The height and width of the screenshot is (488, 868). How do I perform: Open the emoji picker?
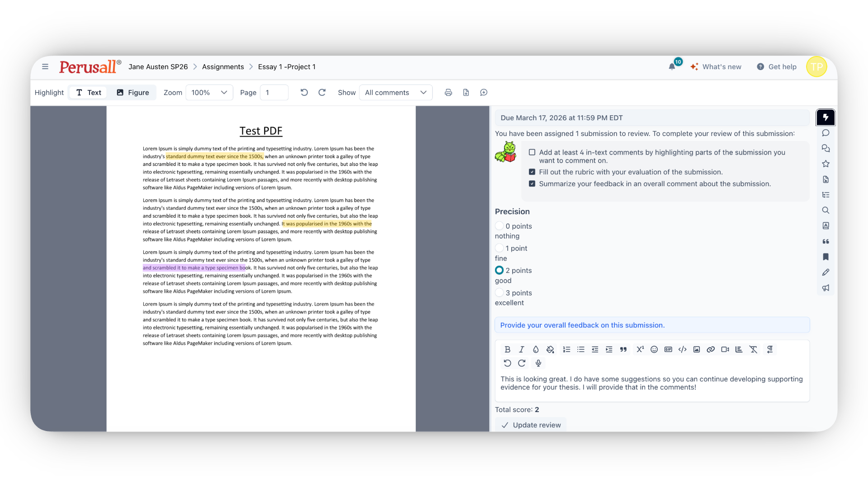[x=654, y=349]
